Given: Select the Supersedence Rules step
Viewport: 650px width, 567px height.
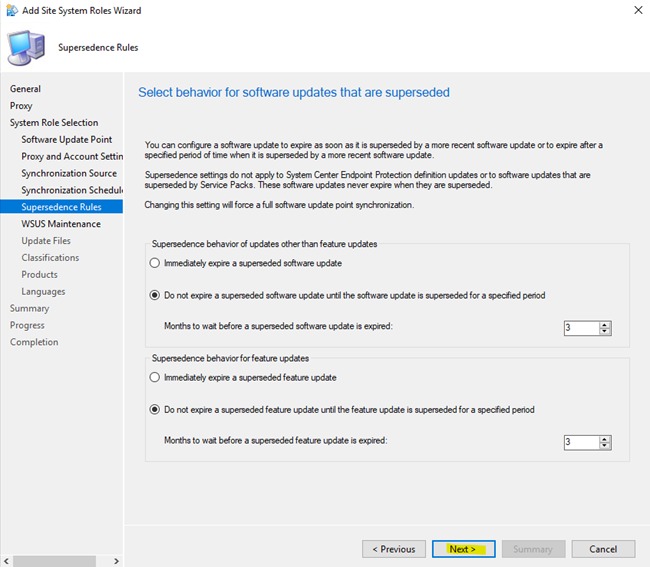Looking at the screenshot, I should pyautogui.click(x=61, y=207).
